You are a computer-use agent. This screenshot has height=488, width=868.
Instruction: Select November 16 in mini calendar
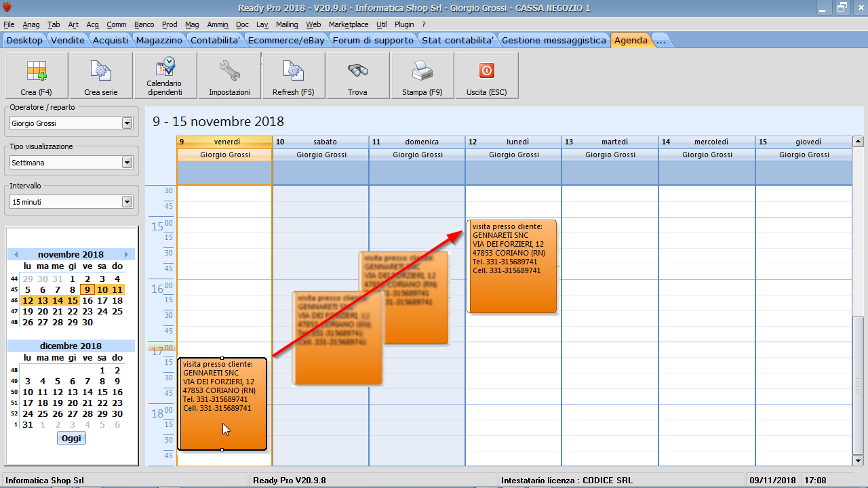pyautogui.click(x=87, y=300)
